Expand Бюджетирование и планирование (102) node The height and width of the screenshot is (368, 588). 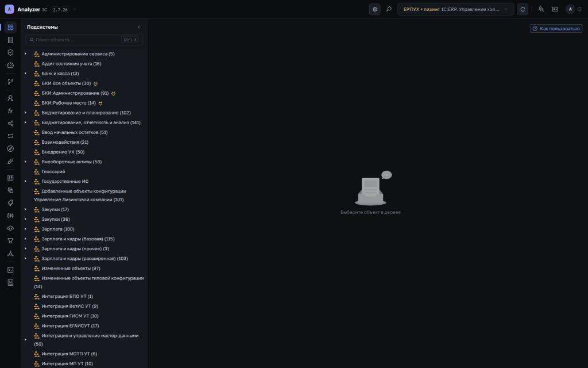[25, 113]
